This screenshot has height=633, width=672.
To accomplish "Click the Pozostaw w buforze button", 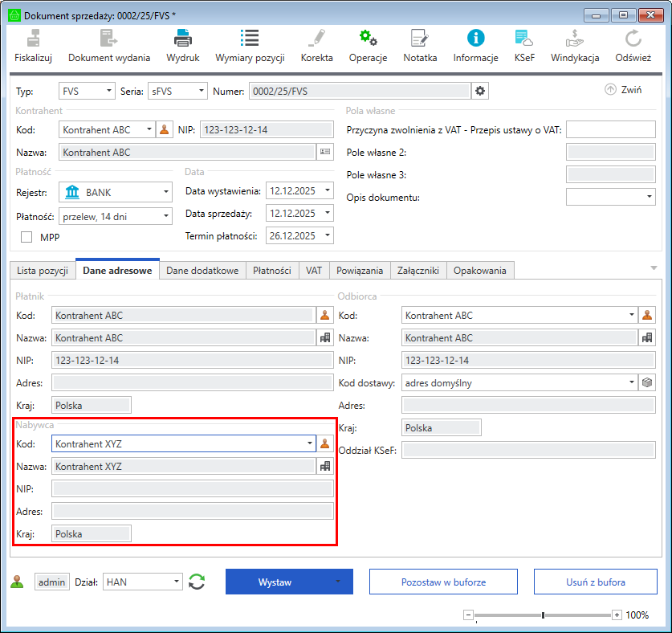I will 443,582.
